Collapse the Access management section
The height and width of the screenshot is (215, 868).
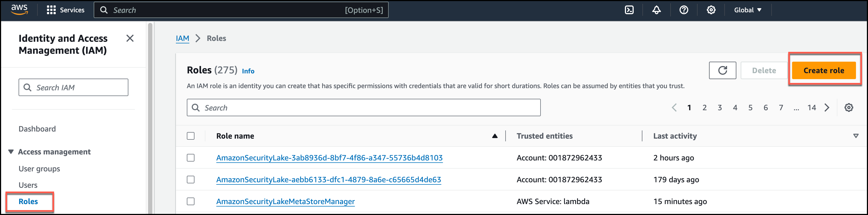pyautogui.click(x=11, y=152)
